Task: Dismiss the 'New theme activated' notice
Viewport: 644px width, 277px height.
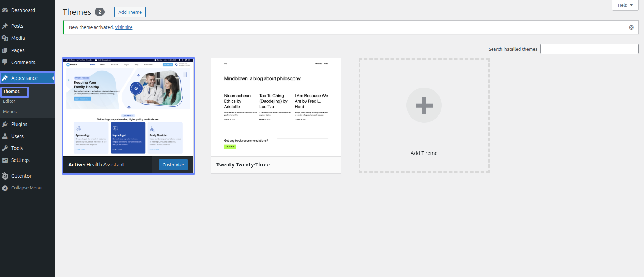Action: pos(631,27)
